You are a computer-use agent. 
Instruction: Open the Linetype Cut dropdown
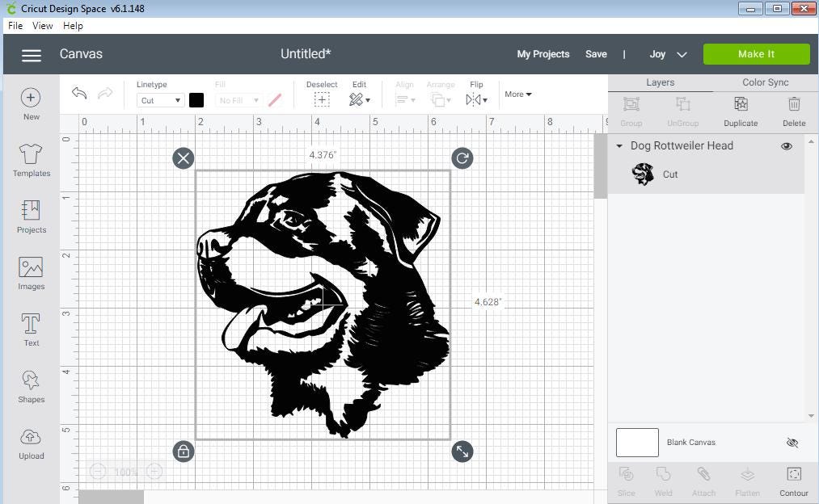160,100
